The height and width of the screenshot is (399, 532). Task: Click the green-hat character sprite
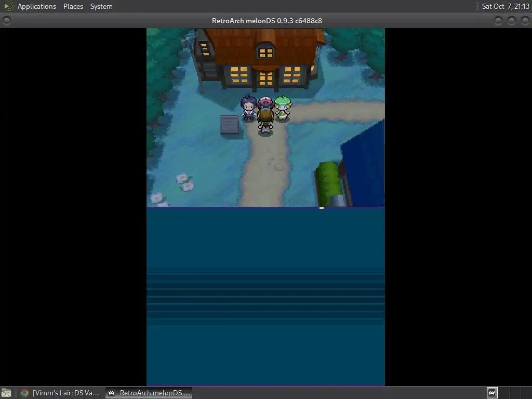283,108
